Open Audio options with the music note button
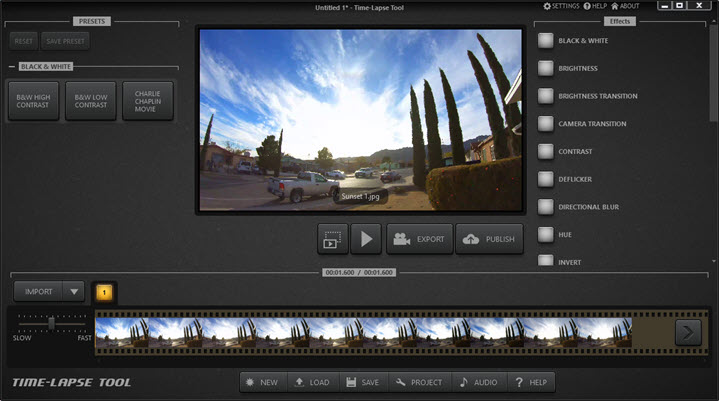Viewport: 719px width, 401px height. click(478, 382)
